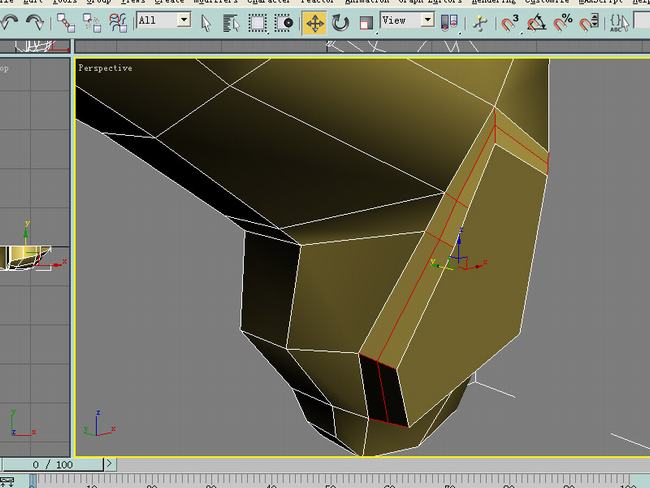
Task: Advance one frame with time slider arrow
Action: click(x=109, y=464)
